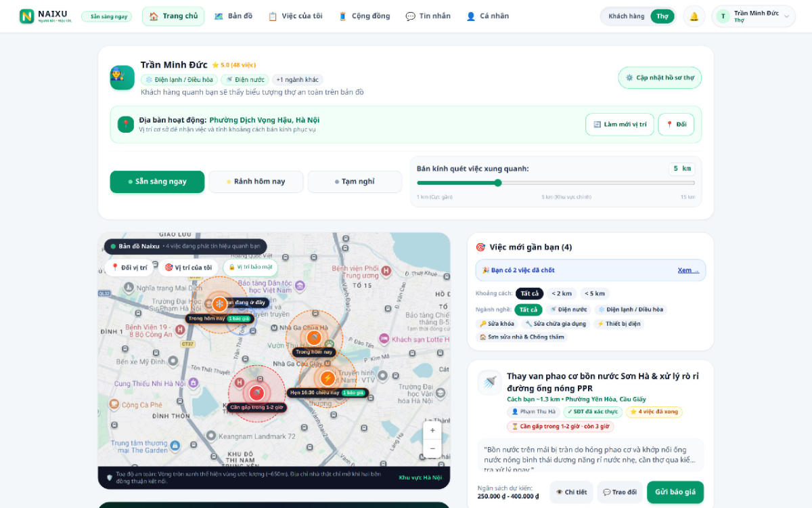
Task: Filter jobs within 5 km
Action: (595, 293)
